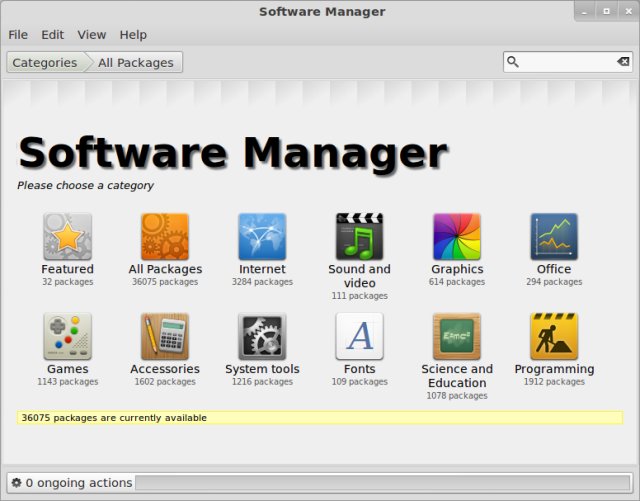640x501 pixels.
Task: Click the '1602 packages' count text
Action: click(x=165, y=382)
